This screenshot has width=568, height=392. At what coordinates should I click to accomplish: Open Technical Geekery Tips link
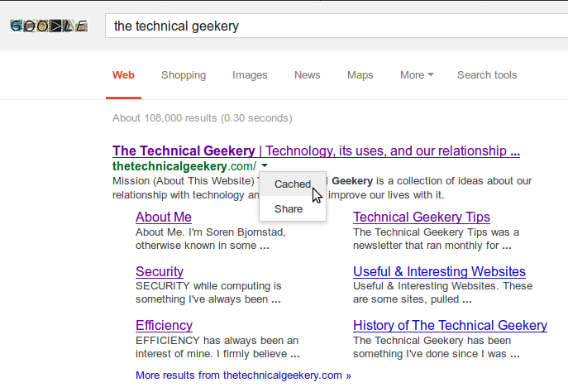[x=422, y=217]
